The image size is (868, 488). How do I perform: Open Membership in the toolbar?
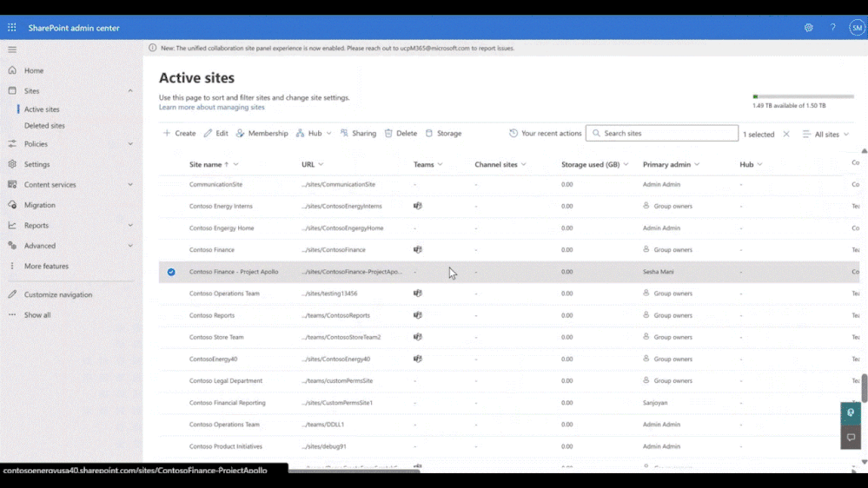pos(262,134)
